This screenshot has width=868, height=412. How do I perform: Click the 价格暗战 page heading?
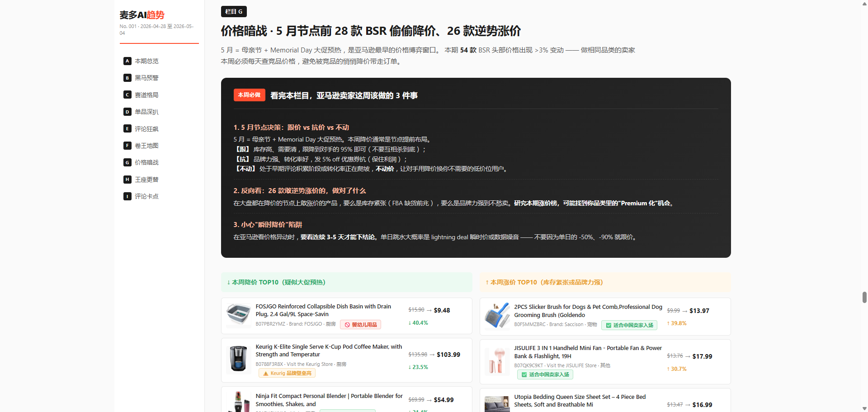(x=371, y=31)
